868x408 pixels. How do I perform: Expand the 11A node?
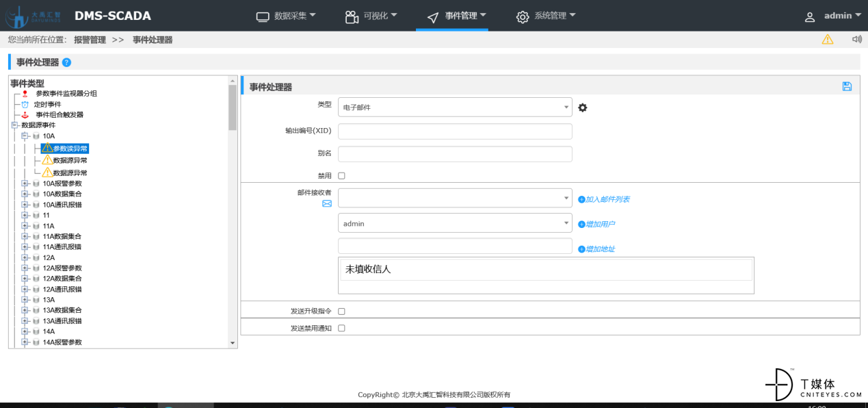[x=25, y=226]
